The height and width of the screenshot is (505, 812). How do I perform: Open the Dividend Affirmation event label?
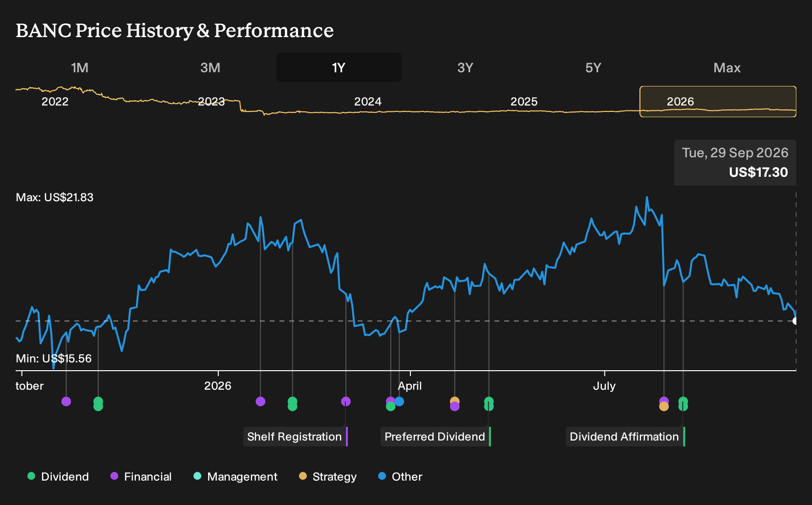626,437
